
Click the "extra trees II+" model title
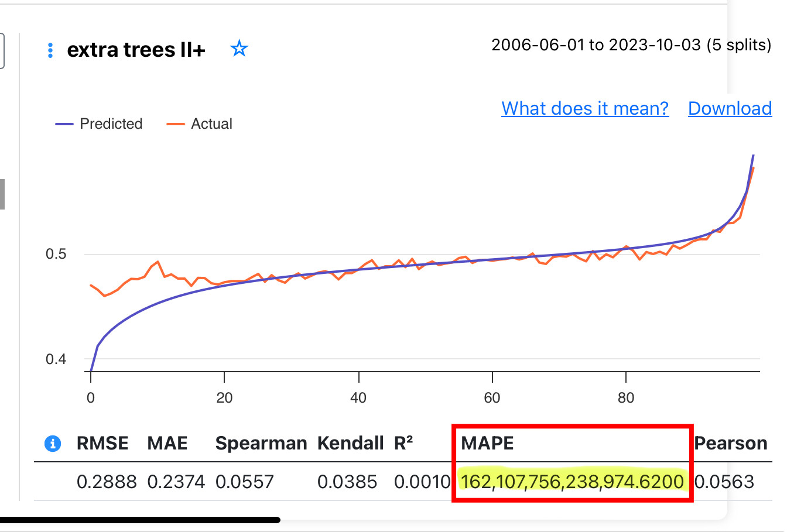click(x=136, y=50)
